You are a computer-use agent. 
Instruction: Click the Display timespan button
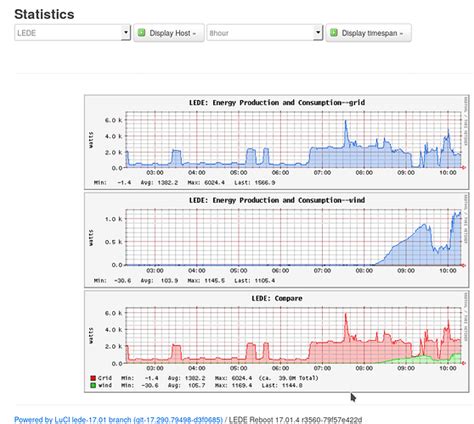[x=368, y=33]
